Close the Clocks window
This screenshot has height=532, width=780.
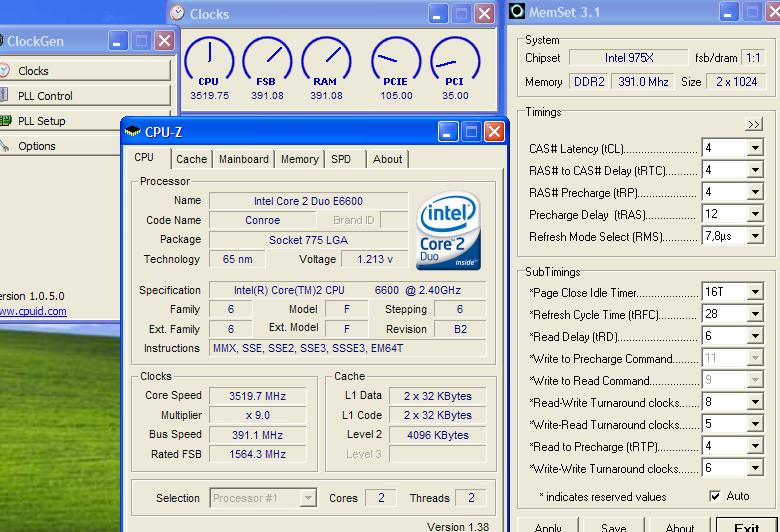pyautogui.click(x=484, y=13)
